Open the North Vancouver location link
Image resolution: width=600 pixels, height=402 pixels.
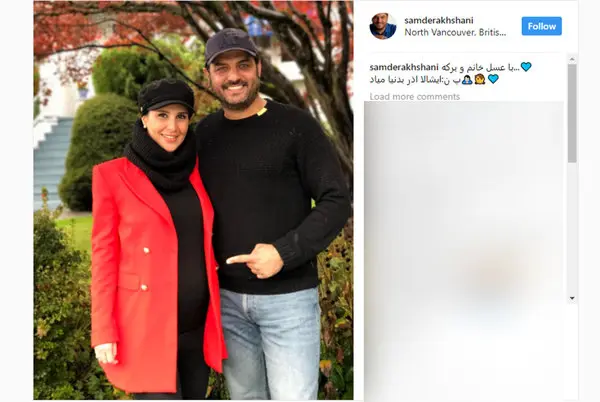point(455,33)
